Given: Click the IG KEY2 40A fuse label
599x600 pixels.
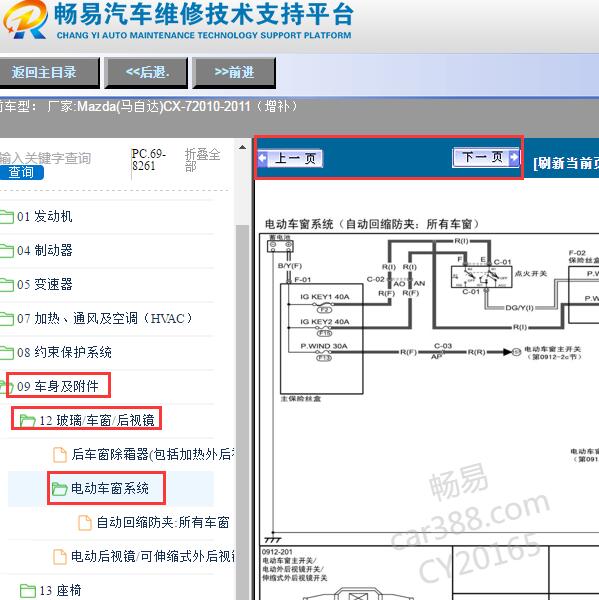Looking at the screenshot, I should click(x=325, y=321).
